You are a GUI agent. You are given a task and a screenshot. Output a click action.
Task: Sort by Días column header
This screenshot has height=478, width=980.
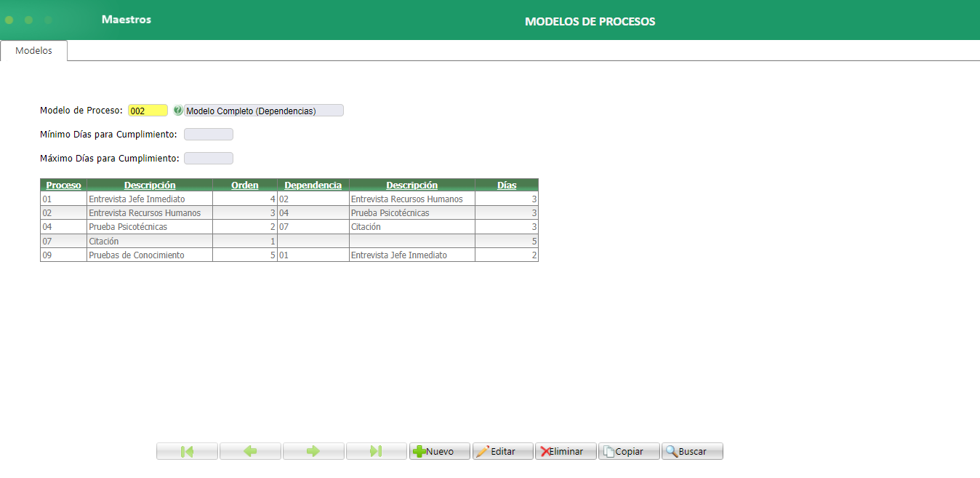point(507,185)
